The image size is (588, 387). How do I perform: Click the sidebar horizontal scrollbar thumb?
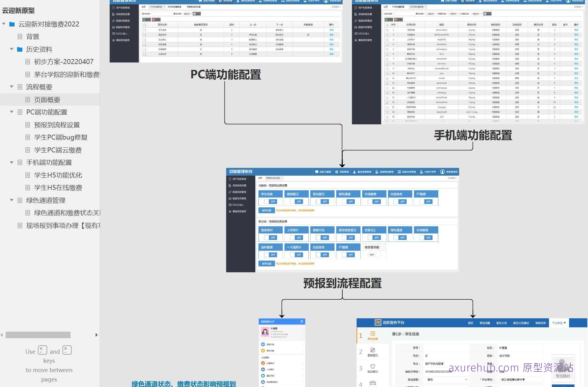click(x=38, y=335)
